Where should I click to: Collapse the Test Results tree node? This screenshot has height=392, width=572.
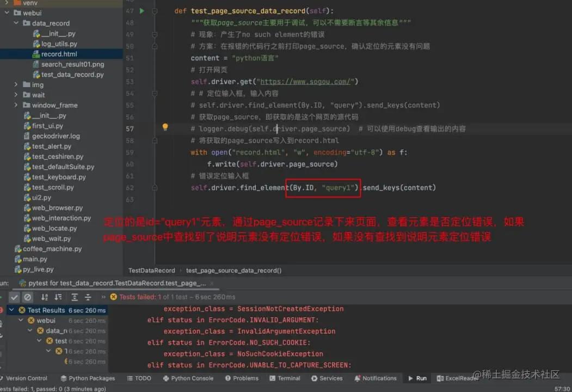tap(12, 310)
